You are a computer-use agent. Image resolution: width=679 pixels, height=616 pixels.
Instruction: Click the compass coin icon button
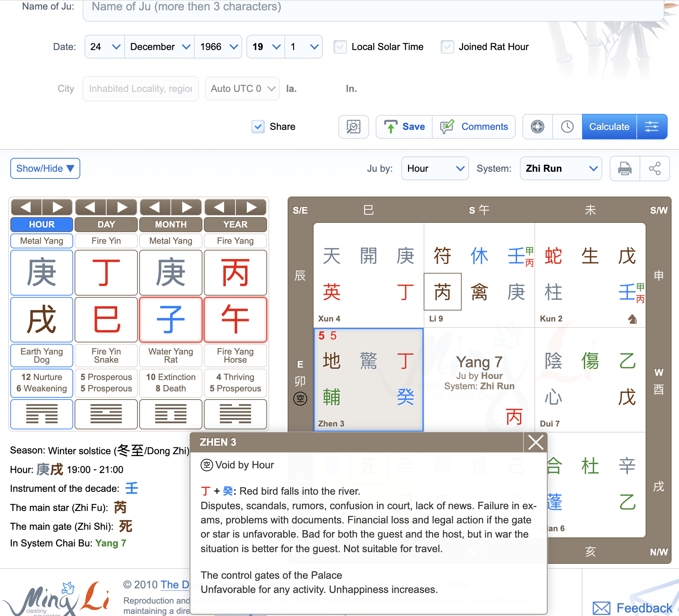pyautogui.click(x=538, y=127)
